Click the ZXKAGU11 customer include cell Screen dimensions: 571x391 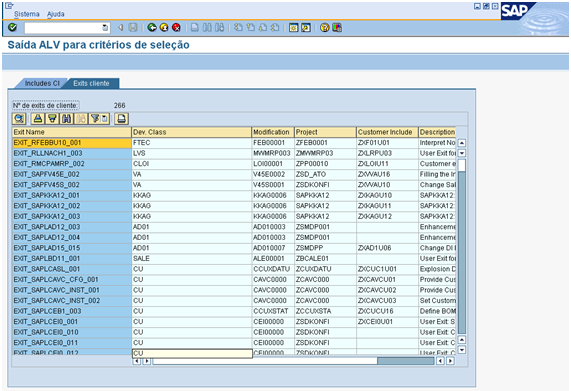387,206
